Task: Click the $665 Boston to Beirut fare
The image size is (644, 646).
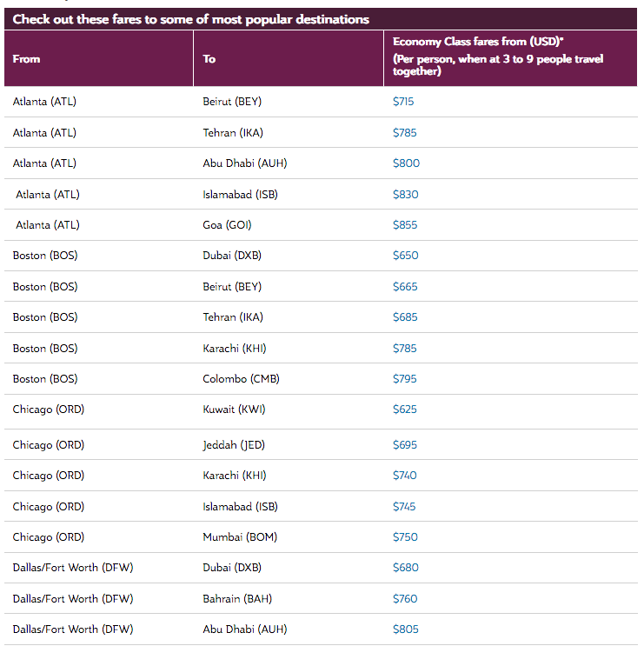Action: click(405, 287)
